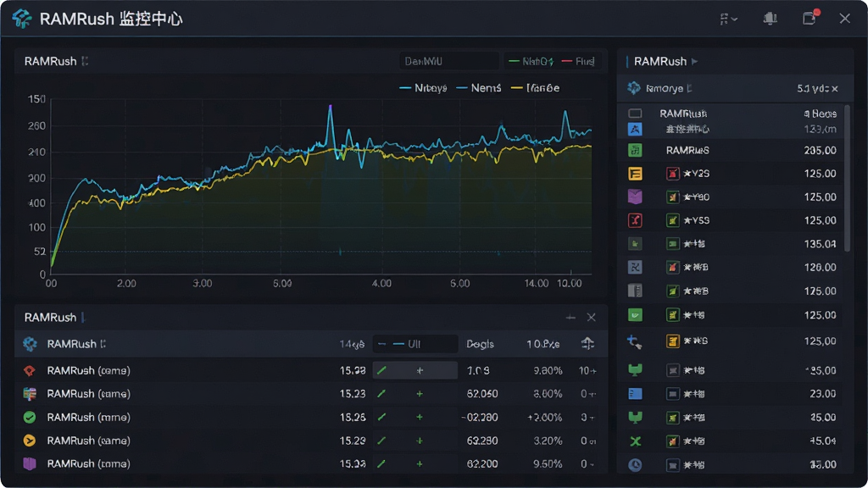868x488 pixels.
Task: Click the green icon beside RAMRueS
Action: point(635,150)
